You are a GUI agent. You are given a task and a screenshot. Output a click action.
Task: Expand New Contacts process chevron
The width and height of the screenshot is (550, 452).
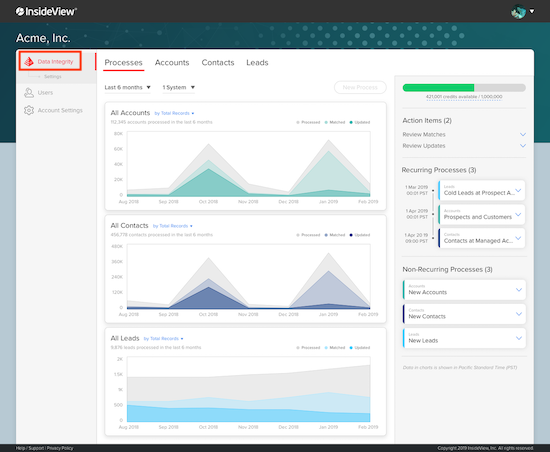point(519,314)
